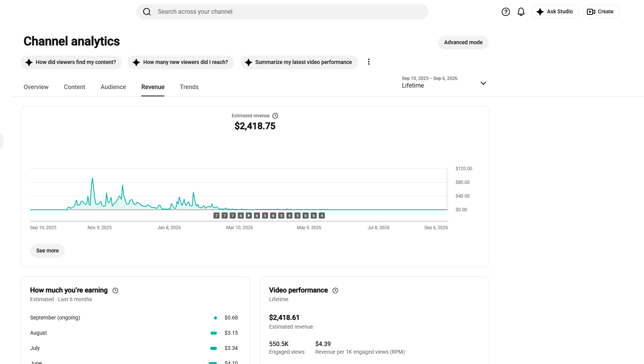Screen dimensions: 644x364
Task: Click clock icon beside Video performance
Action: [335, 291]
